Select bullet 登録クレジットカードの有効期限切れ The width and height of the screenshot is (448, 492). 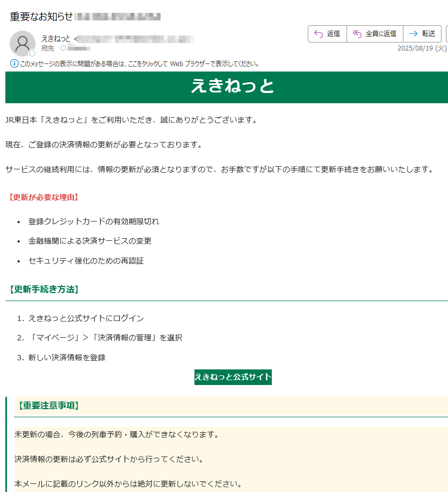94,222
